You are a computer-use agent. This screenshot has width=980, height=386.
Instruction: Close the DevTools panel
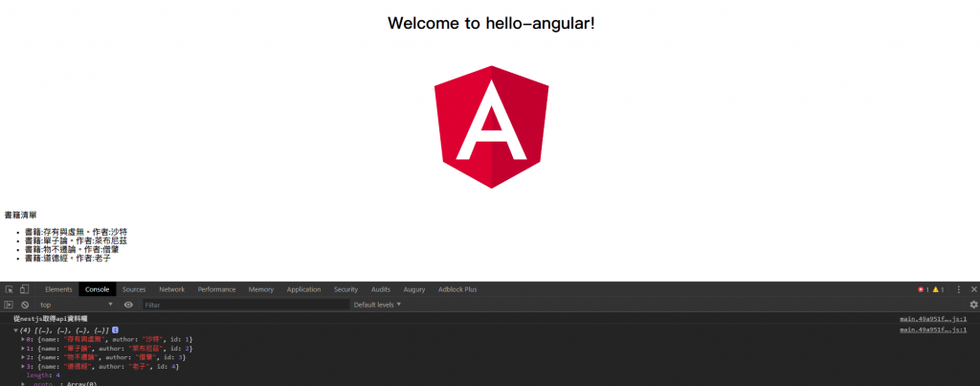[973, 289]
